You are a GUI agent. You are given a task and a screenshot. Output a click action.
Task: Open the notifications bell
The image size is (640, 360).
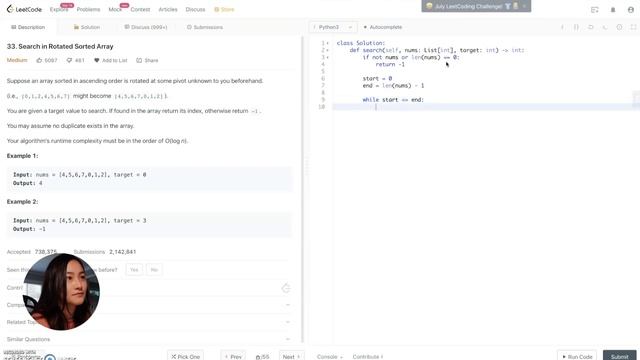[613, 9]
